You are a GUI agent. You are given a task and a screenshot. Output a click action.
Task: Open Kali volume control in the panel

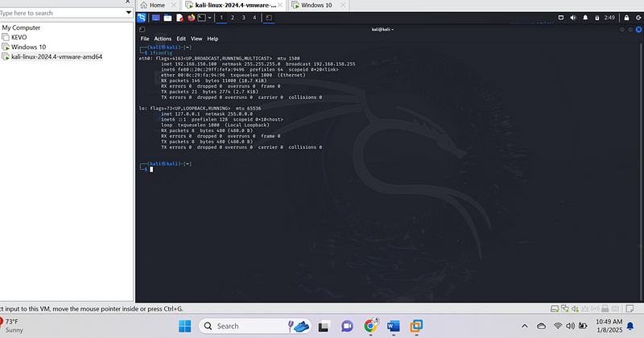[x=573, y=18]
